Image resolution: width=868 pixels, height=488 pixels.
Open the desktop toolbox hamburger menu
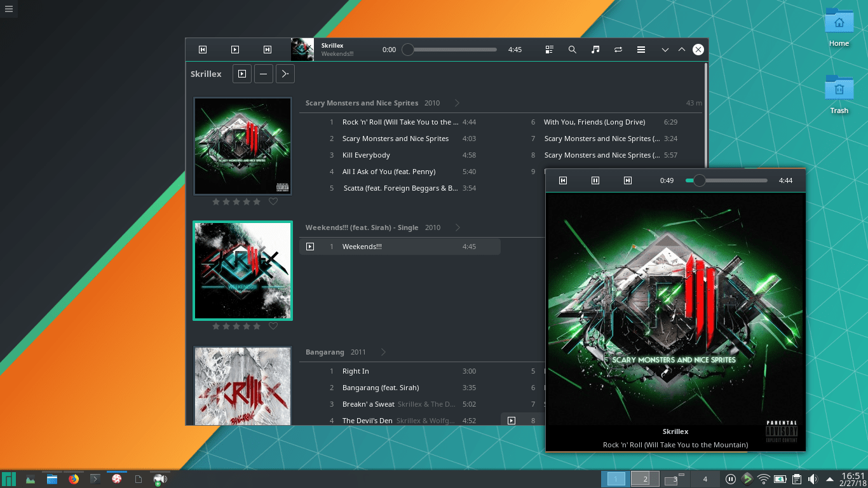[9, 9]
